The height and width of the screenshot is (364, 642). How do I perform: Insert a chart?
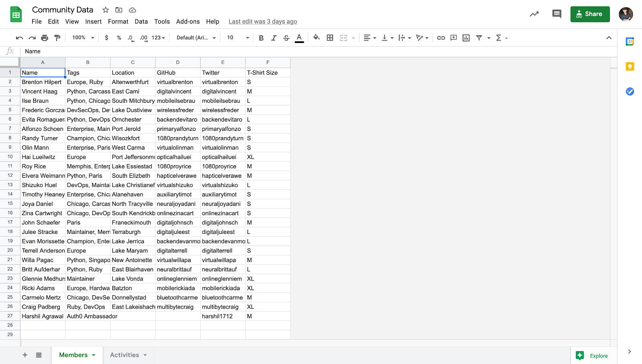pos(465,37)
